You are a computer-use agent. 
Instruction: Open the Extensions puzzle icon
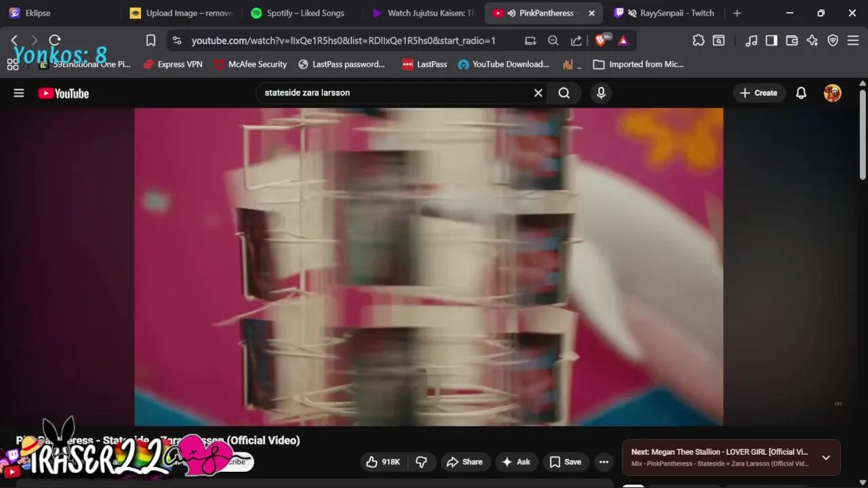(x=698, y=41)
